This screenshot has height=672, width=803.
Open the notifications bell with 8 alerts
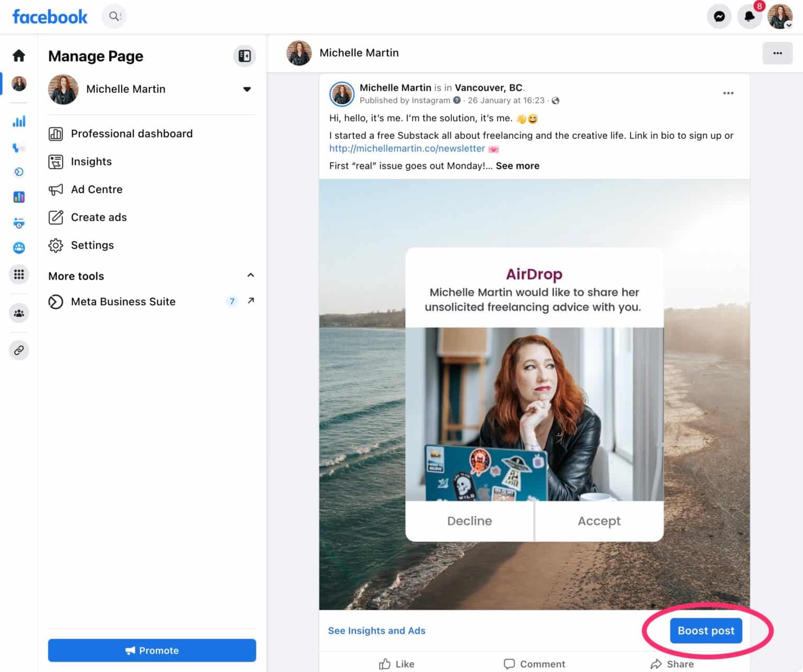tap(749, 16)
